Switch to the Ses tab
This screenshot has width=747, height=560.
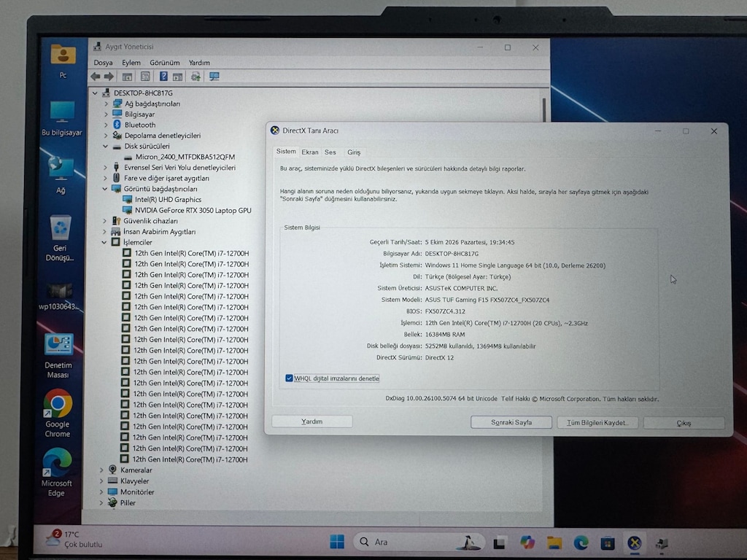pyautogui.click(x=330, y=152)
